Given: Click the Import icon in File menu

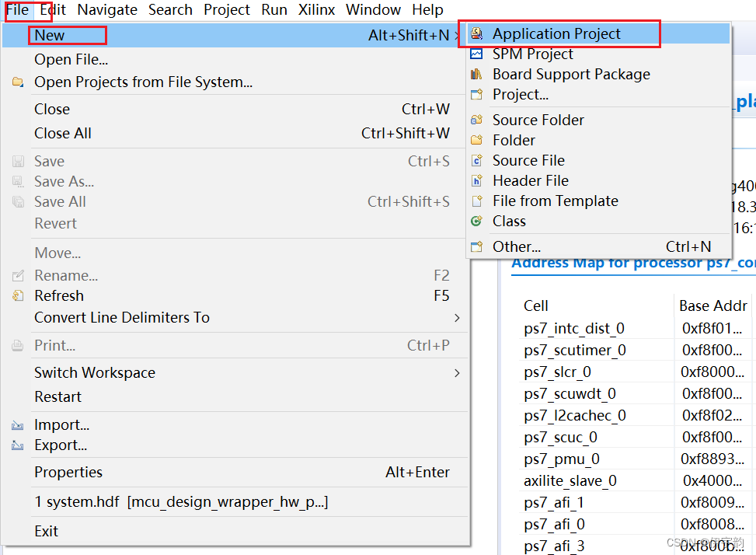Looking at the screenshot, I should [18, 425].
